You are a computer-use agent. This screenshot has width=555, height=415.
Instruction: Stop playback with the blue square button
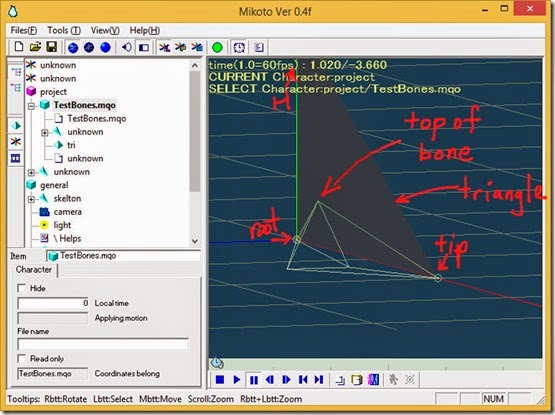point(220,380)
